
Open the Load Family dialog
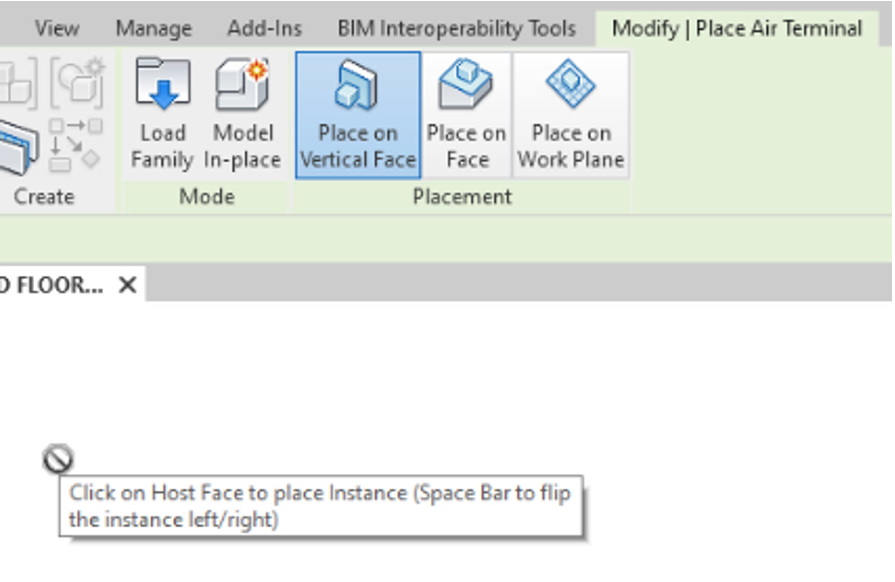[x=162, y=114]
